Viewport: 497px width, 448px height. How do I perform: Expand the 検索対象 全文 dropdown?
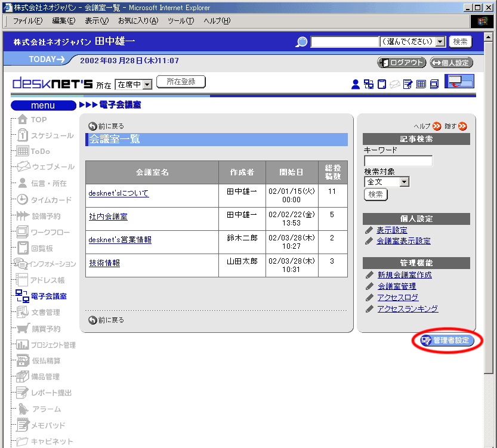(x=404, y=182)
